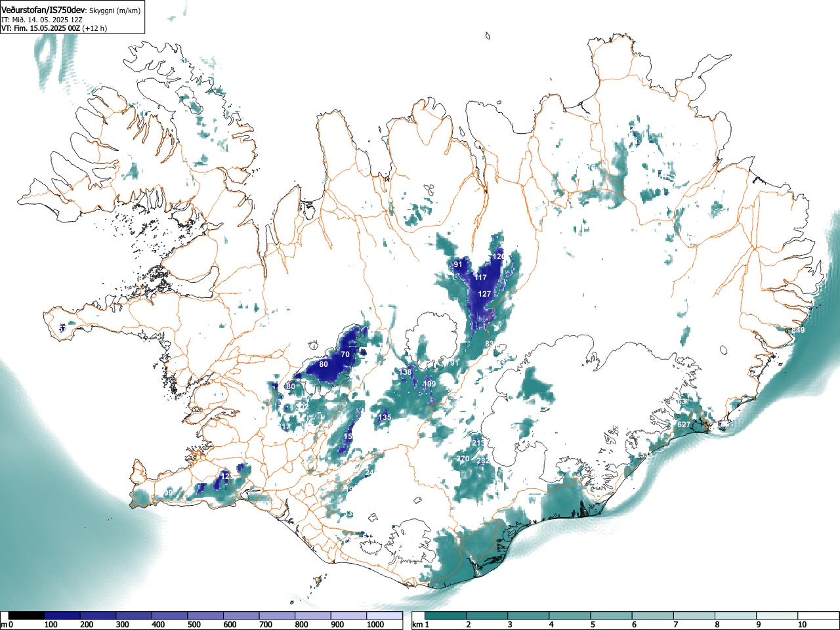Click the visibility value '83' on the map

(x=490, y=344)
